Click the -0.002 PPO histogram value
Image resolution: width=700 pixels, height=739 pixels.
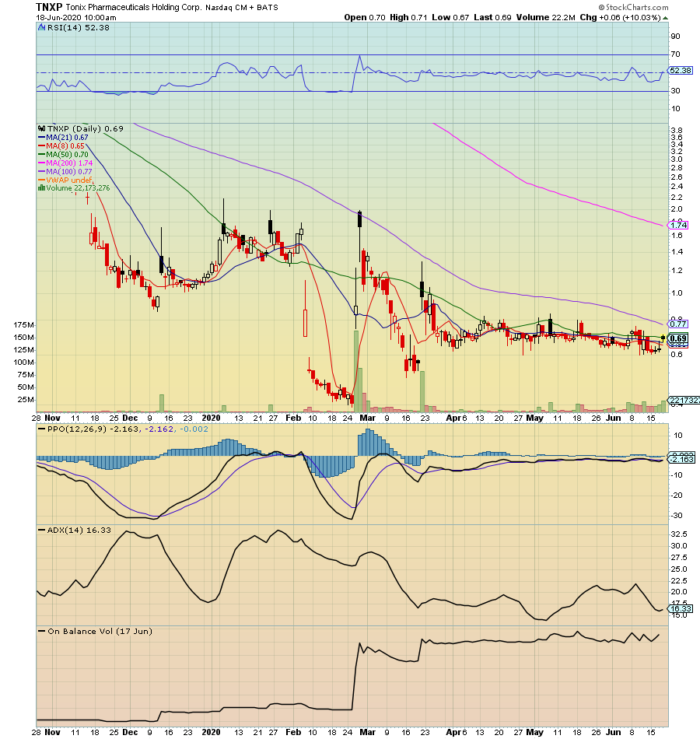[193, 429]
